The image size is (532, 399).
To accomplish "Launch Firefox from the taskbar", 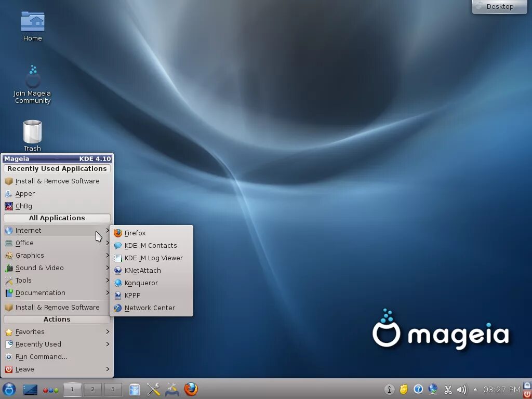I will tap(191, 389).
